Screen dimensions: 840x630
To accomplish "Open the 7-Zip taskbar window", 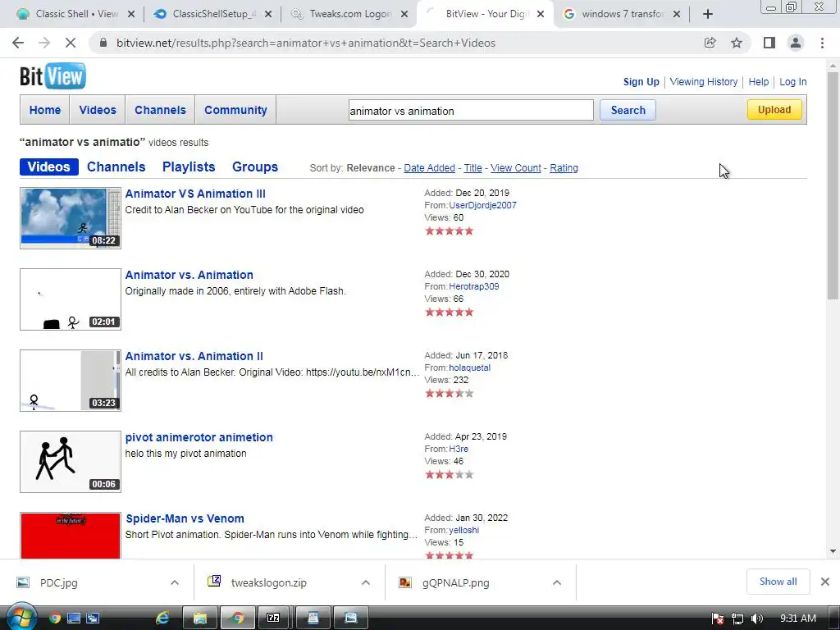I will 273,619.
